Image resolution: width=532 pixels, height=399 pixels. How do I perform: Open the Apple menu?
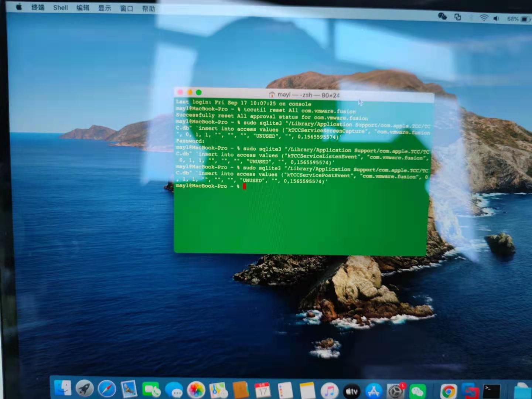(x=19, y=7)
